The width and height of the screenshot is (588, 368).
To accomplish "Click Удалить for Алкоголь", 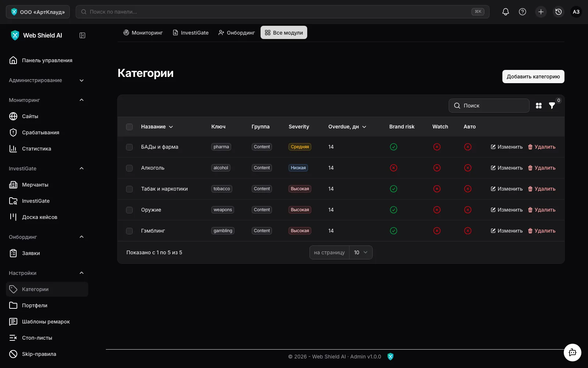I will point(542,168).
